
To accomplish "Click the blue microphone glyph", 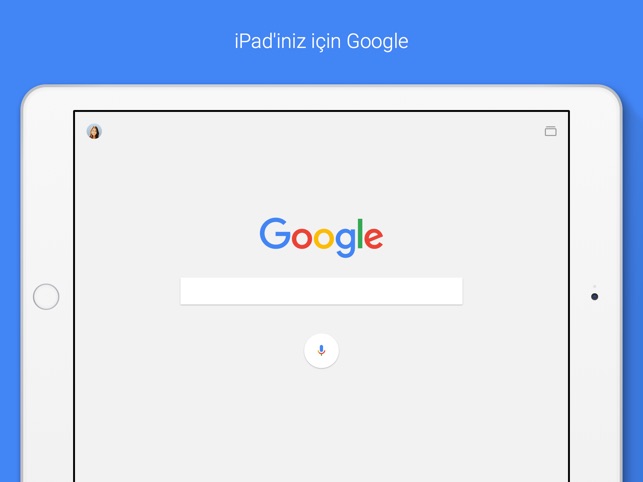I will [322, 350].
